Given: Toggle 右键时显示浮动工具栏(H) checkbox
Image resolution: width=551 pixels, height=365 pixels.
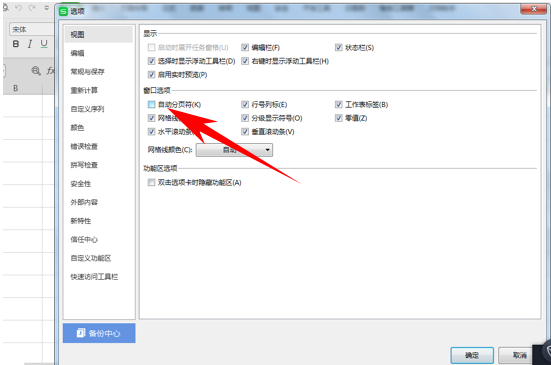Looking at the screenshot, I should coord(245,61).
